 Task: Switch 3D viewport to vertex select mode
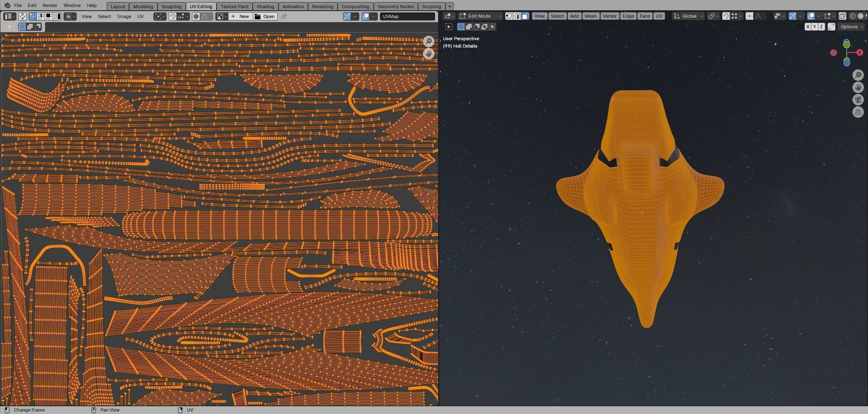point(509,16)
